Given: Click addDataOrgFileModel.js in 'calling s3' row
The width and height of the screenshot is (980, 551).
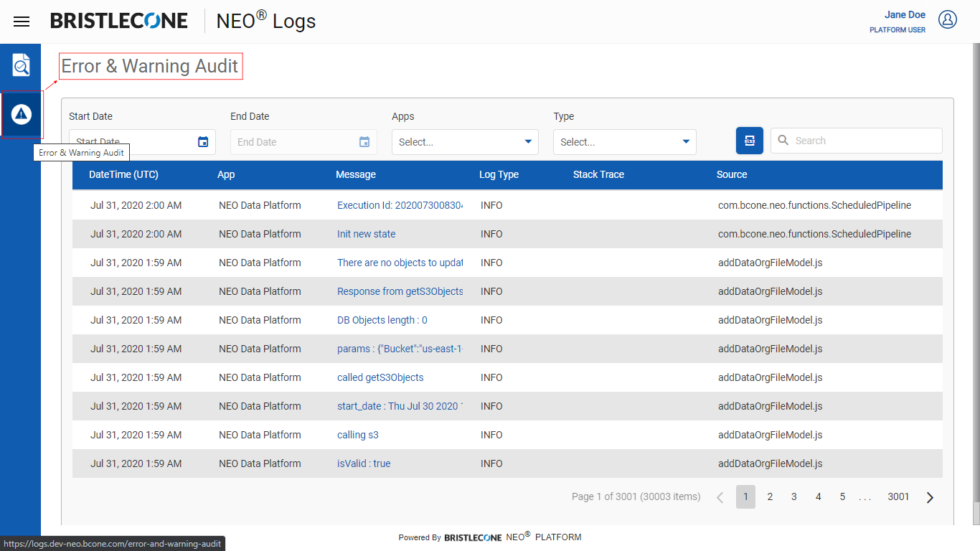Looking at the screenshot, I should click(770, 435).
